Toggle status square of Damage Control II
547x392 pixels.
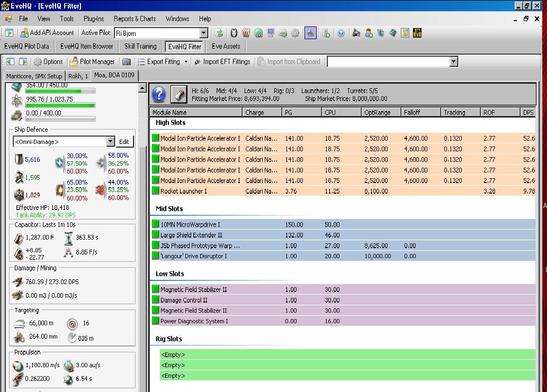pos(156,300)
